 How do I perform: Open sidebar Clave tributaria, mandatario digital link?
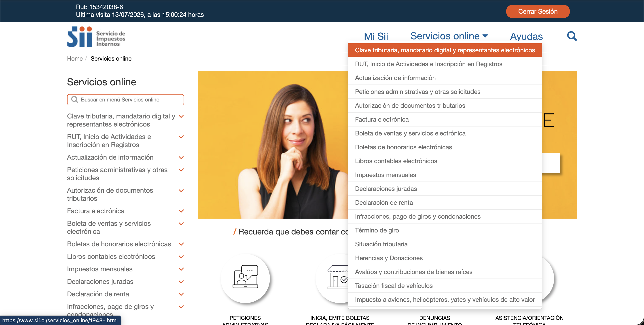[x=121, y=120]
